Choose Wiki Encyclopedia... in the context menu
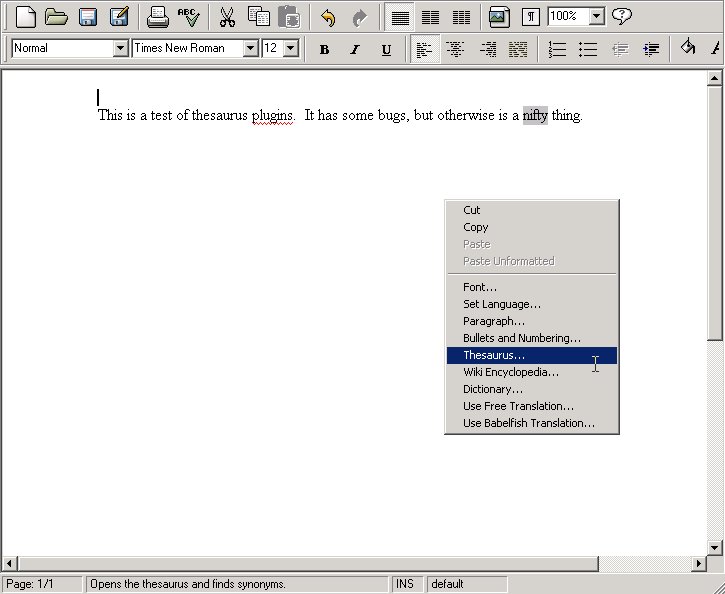Viewport: 725px width, 594px height. [510, 372]
